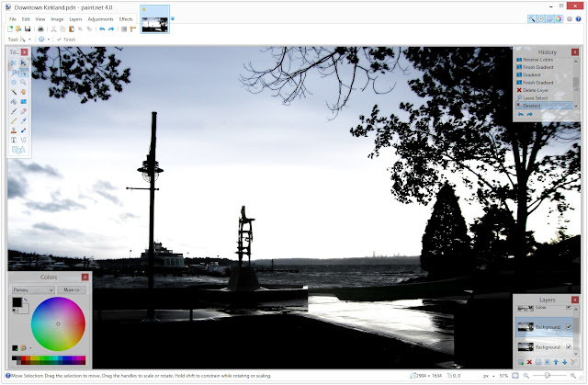
Task: Select the Move Selected Pixels tool
Action: click(x=23, y=62)
